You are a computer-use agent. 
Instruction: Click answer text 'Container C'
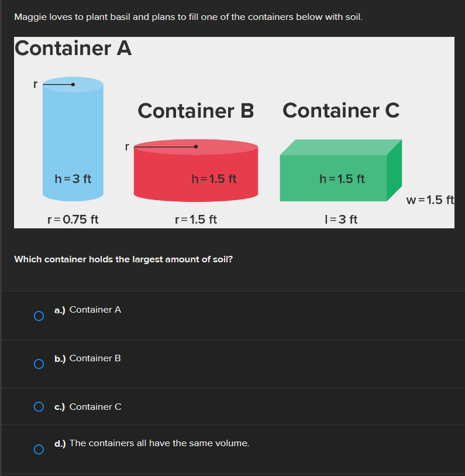94,406
